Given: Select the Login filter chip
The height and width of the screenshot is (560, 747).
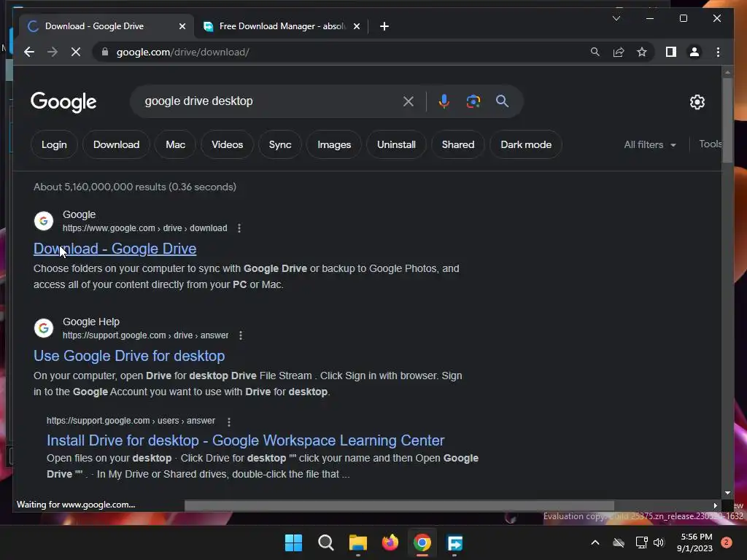Looking at the screenshot, I should [x=54, y=144].
